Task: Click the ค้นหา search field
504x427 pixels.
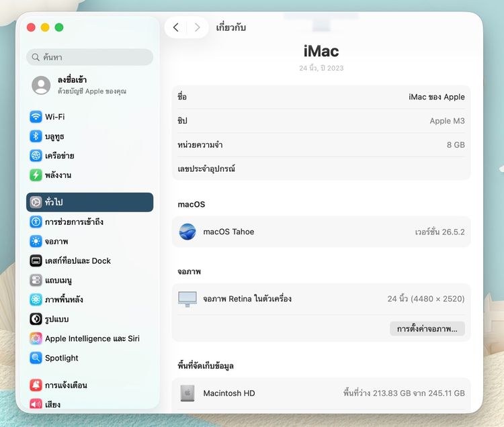Action: (x=89, y=57)
